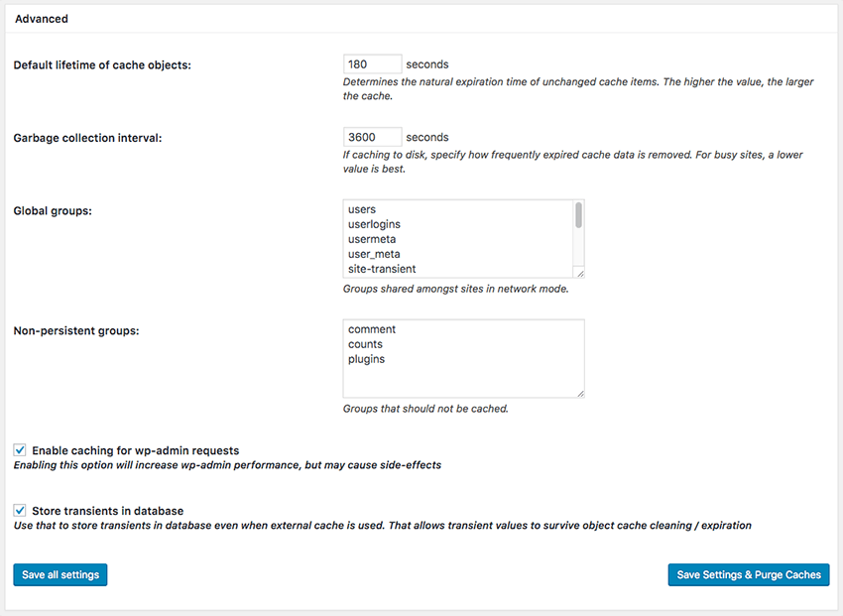Select the 'users' entry in Global groups
The height and width of the screenshot is (616, 843).
[362, 209]
